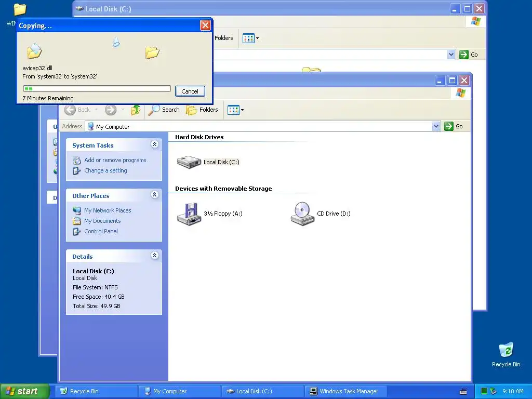This screenshot has width=532, height=399.
Task: Click Go in Local Disk (C:) window
Action: 469,54
